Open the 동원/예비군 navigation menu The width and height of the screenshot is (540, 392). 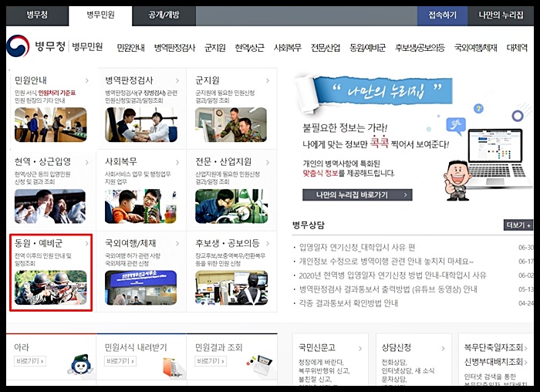click(x=367, y=48)
